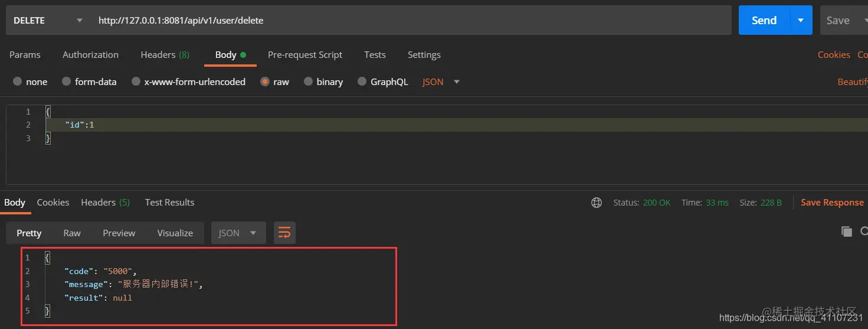868x329 pixels.
Task: Copy response with the copy icon
Action: 847,232
